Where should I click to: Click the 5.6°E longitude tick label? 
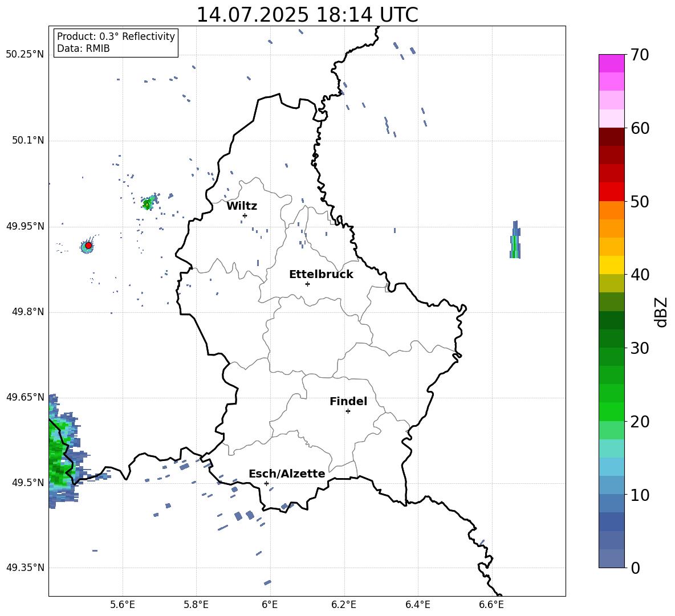(123, 605)
